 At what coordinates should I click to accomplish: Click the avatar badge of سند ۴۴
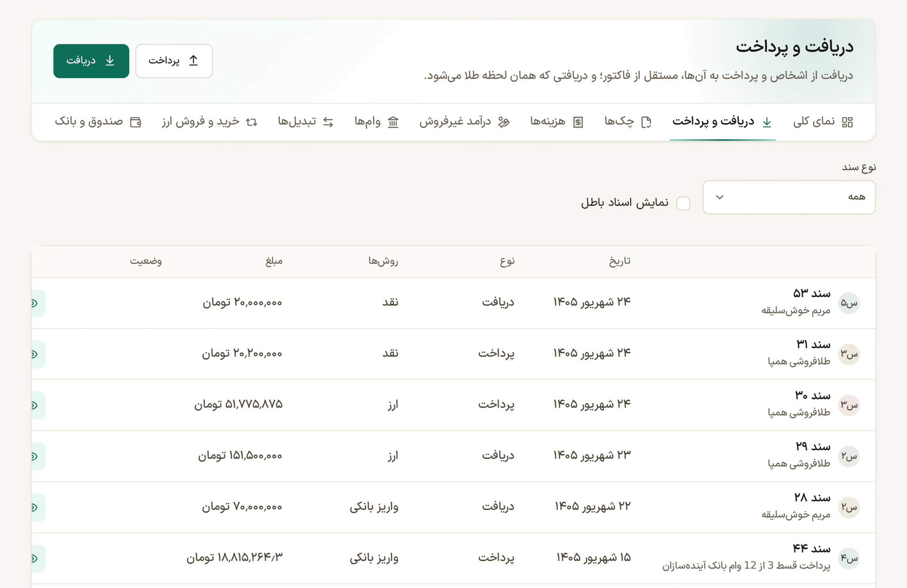coord(849,559)
